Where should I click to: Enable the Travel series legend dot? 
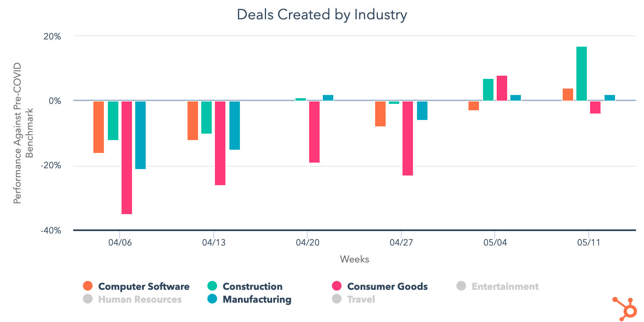(x=337, y=299)
